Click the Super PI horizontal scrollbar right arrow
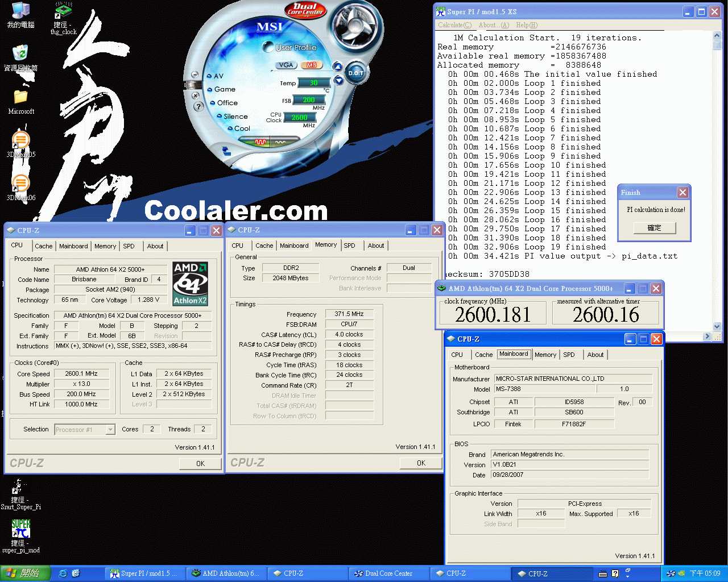728x582 pixels. [708, 336]
